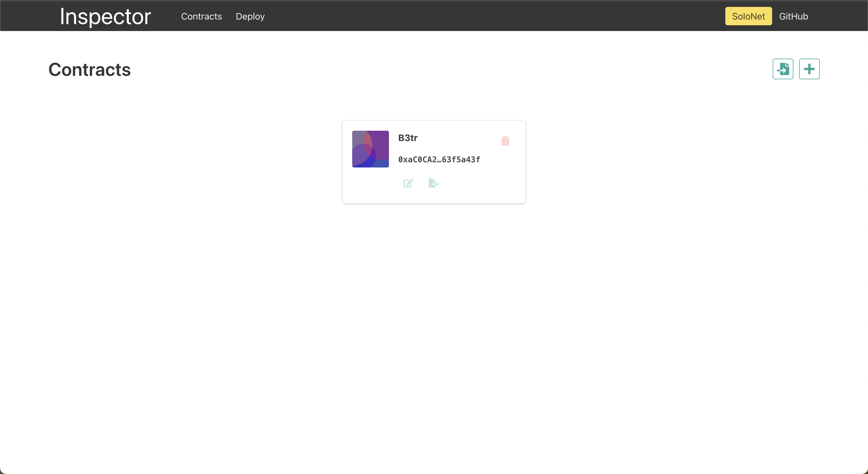Add a new contract with plus icon
Viewport: 868px width, 474px height.
coord(809,69)
